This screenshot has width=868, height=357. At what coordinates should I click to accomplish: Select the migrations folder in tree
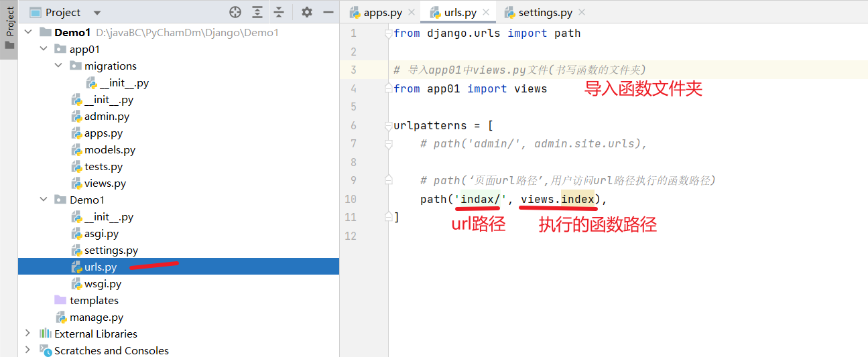tap(111, 66)
